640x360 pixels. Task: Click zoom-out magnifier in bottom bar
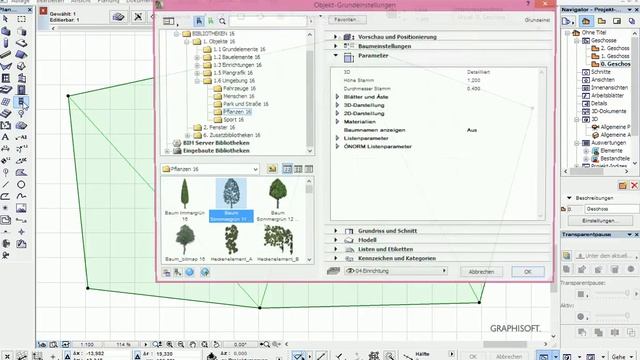tap(181, 344)
